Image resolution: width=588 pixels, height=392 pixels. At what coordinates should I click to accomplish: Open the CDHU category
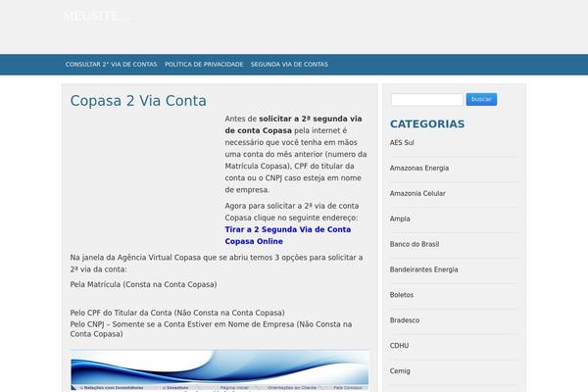[400, 346]
